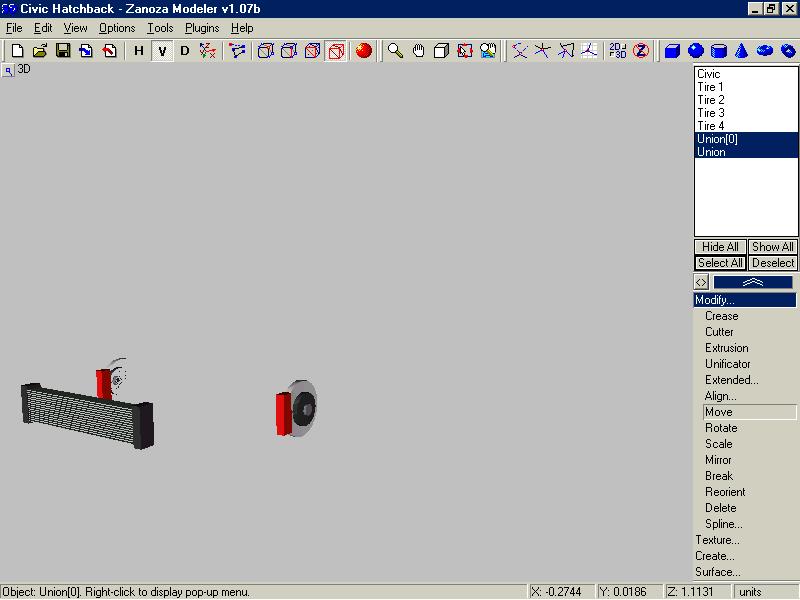Select the hand Pan tool

point(419,51)
